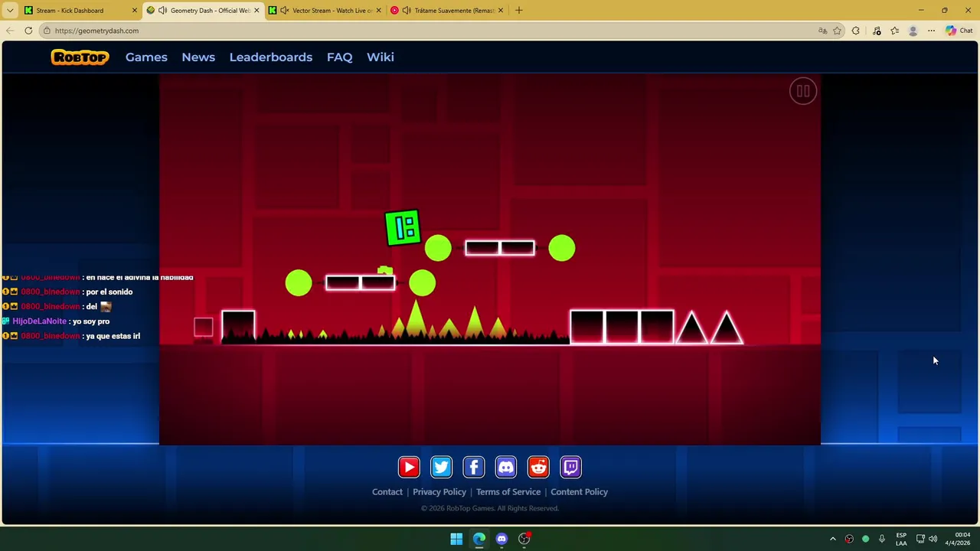980x551 pixels.
Task: Open the Contact link
Action: pos(387,492)
